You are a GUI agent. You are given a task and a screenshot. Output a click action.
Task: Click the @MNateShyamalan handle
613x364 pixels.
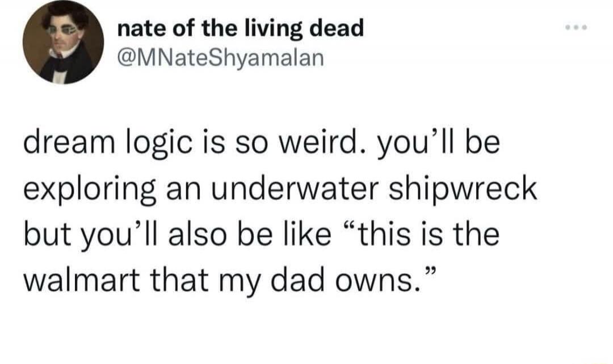(221, 58)
